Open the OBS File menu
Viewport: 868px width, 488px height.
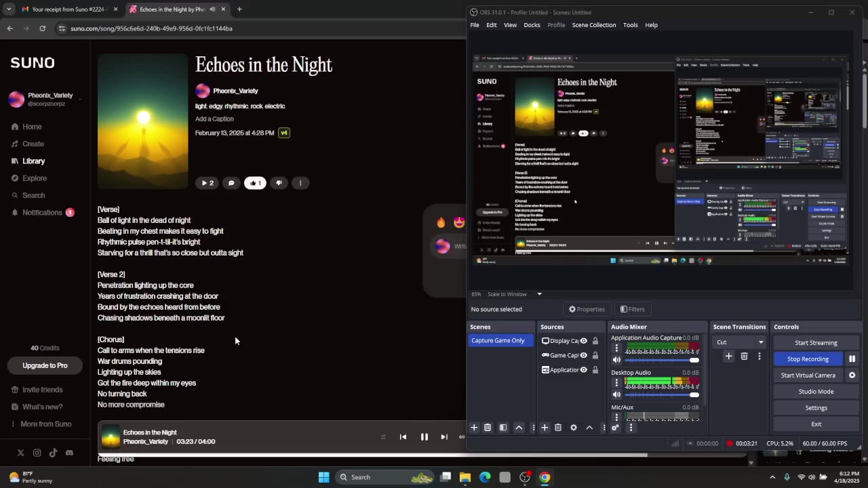pyautogui.click(x=475, y=25)
